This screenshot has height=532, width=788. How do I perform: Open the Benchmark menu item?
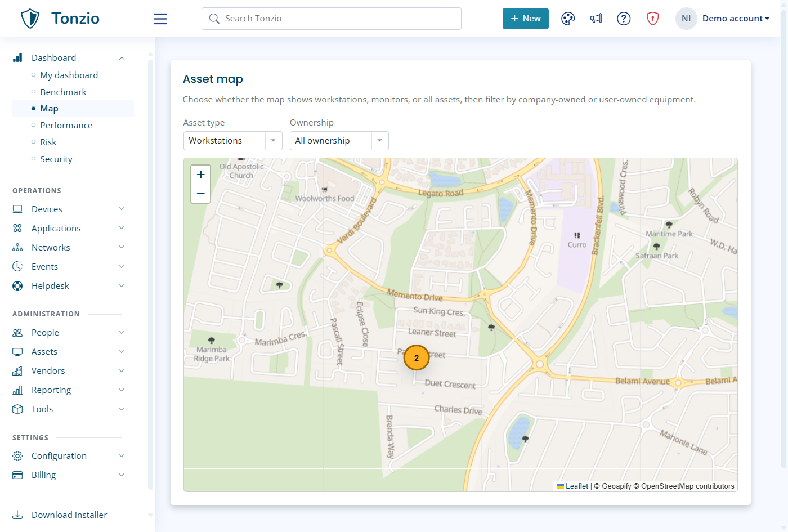(x=63, y=92)
